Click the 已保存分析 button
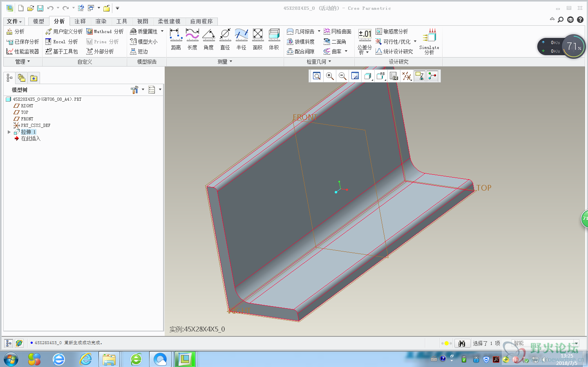 (x=23, y=42)
